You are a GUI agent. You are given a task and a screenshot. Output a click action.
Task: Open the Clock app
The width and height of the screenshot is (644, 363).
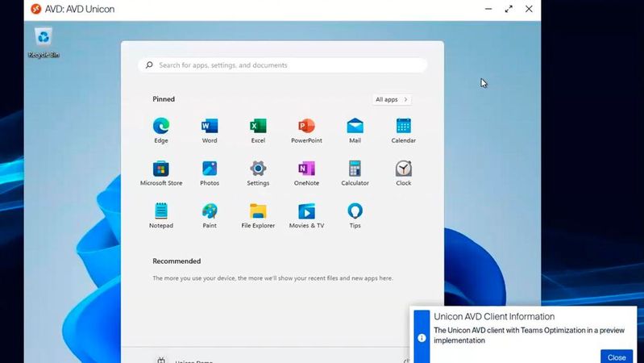[403, 173]
